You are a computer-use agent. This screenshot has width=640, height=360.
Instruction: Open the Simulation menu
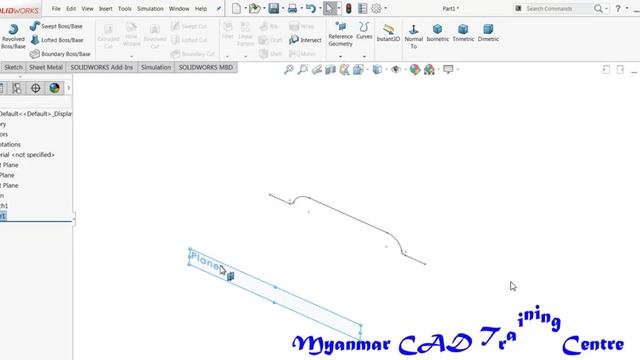(x=150, y=9)
